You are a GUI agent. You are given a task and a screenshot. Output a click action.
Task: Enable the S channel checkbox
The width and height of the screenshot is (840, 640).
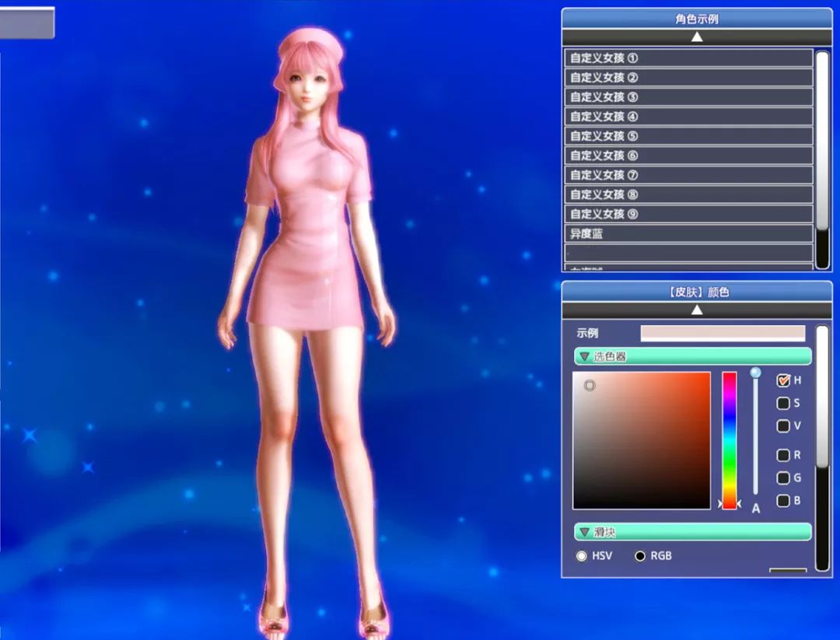(782, 403)
